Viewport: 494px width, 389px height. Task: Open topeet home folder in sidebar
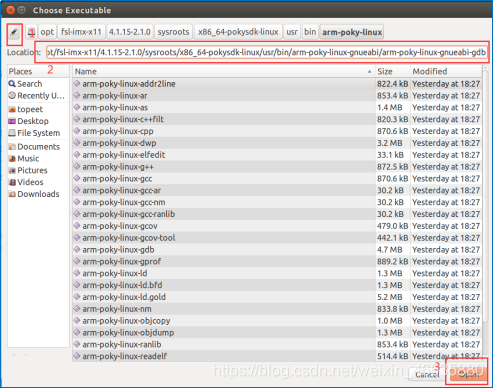26,109
